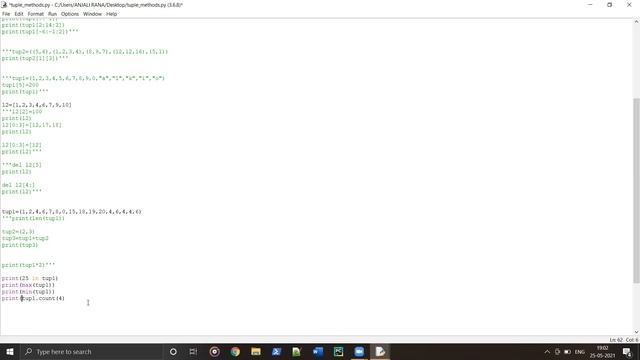This screenshot has height=360, width=640.
Task: Click the line print(tup3)
Action: 20,245
